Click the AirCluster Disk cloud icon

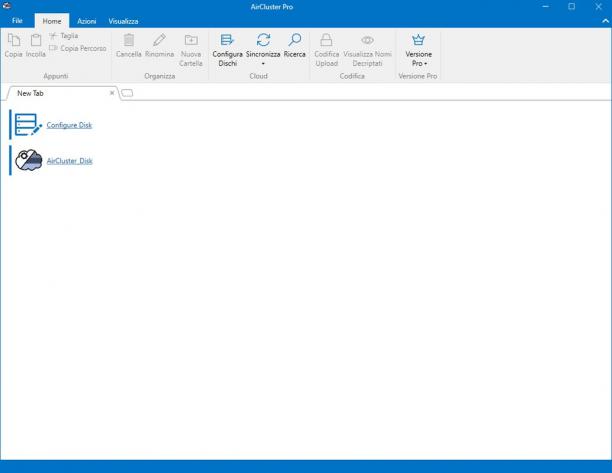coord(28,160)
